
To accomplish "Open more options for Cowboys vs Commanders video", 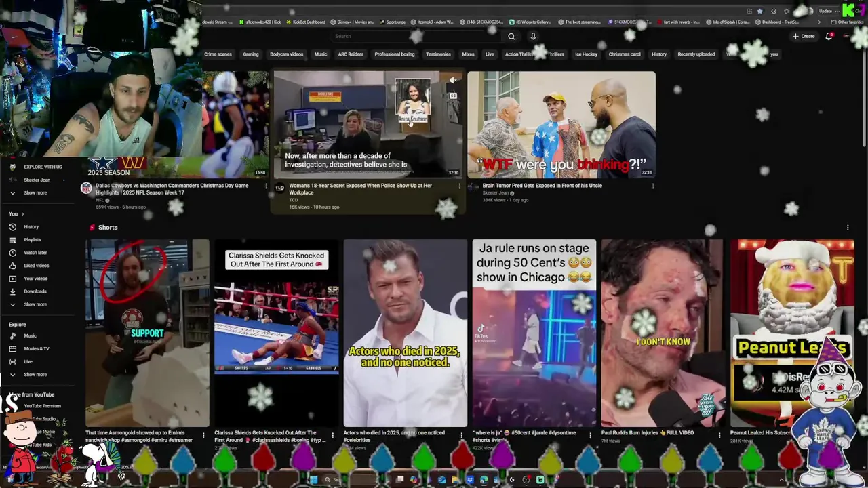I will pyautogui.click(x=266, y=186).
